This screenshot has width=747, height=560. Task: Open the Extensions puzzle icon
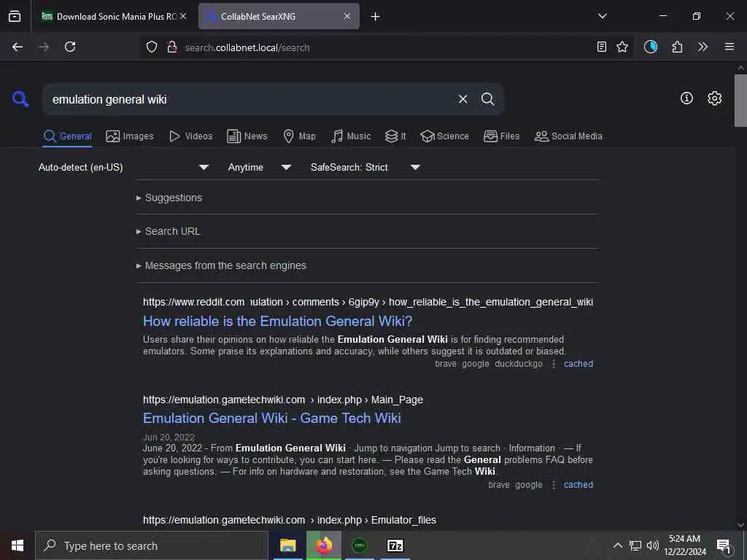pos(677,47)
